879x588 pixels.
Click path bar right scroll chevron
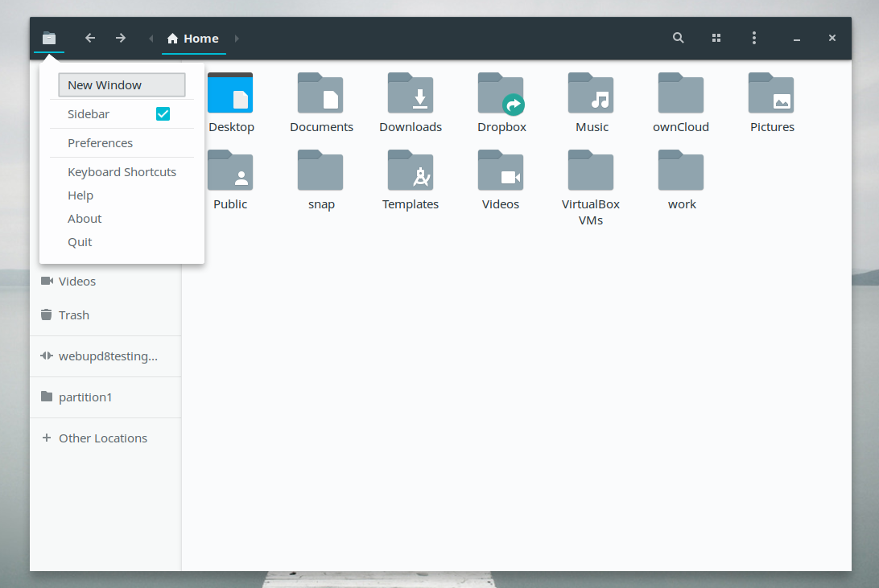tap(237, 38)
